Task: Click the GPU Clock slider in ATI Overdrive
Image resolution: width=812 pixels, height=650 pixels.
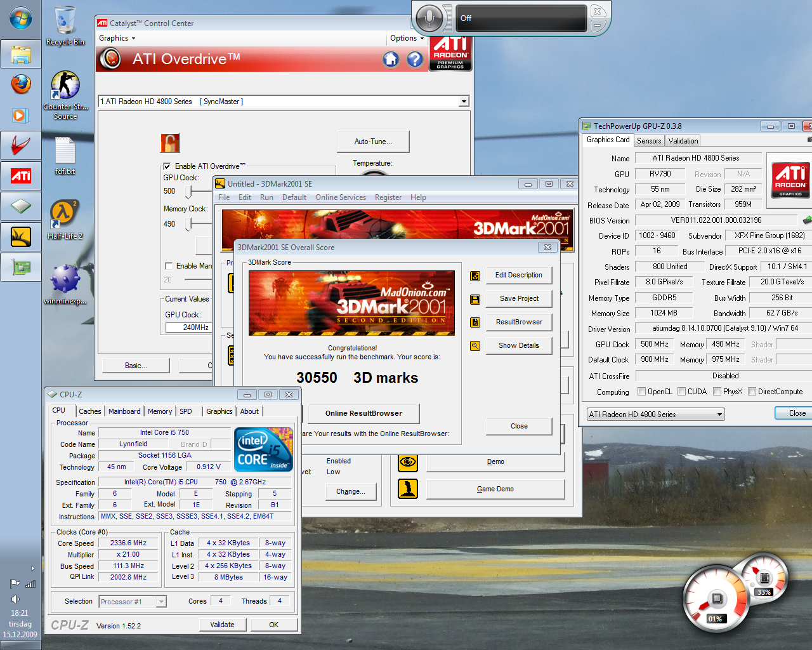Action: click(x=189, y=191)
